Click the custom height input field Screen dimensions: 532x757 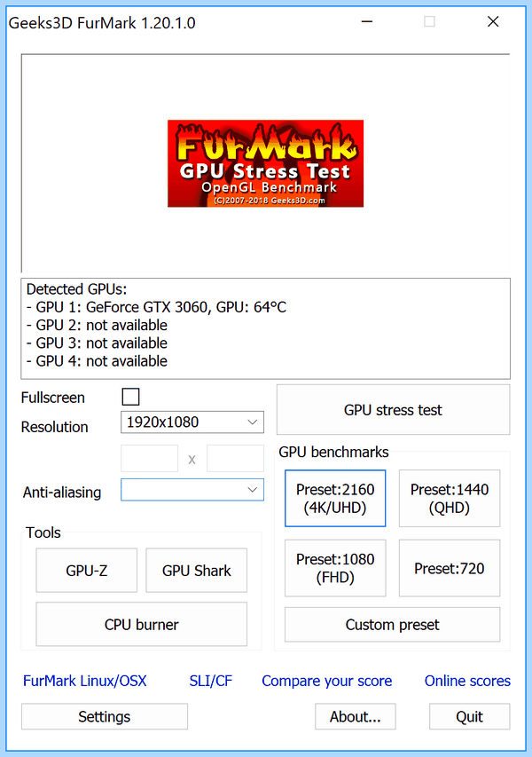[x=235, y=458]
